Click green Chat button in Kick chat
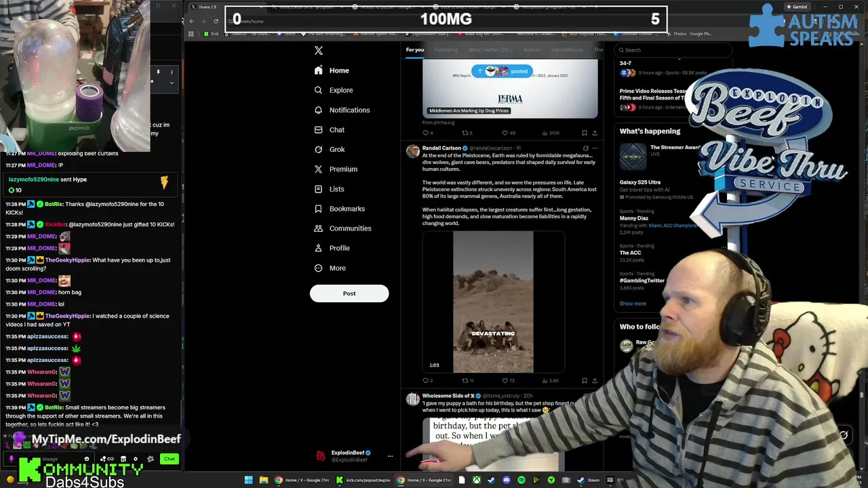The width and height of the screenshot is (868, 488). point(169,459)
